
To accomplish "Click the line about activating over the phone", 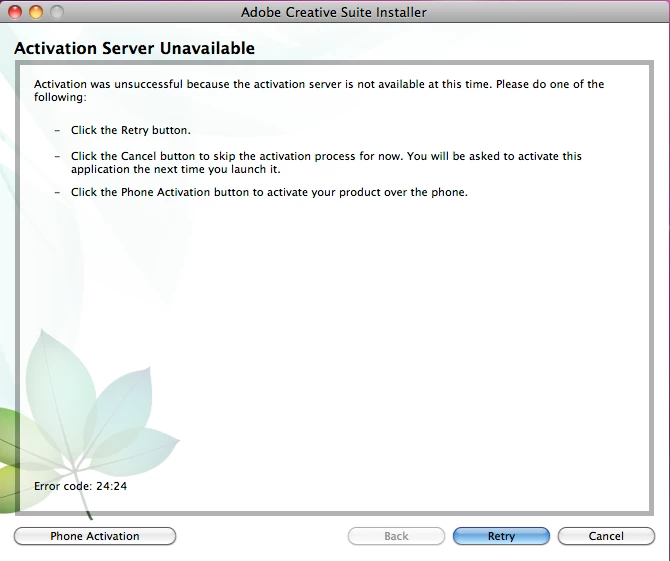I will [269, 192].
